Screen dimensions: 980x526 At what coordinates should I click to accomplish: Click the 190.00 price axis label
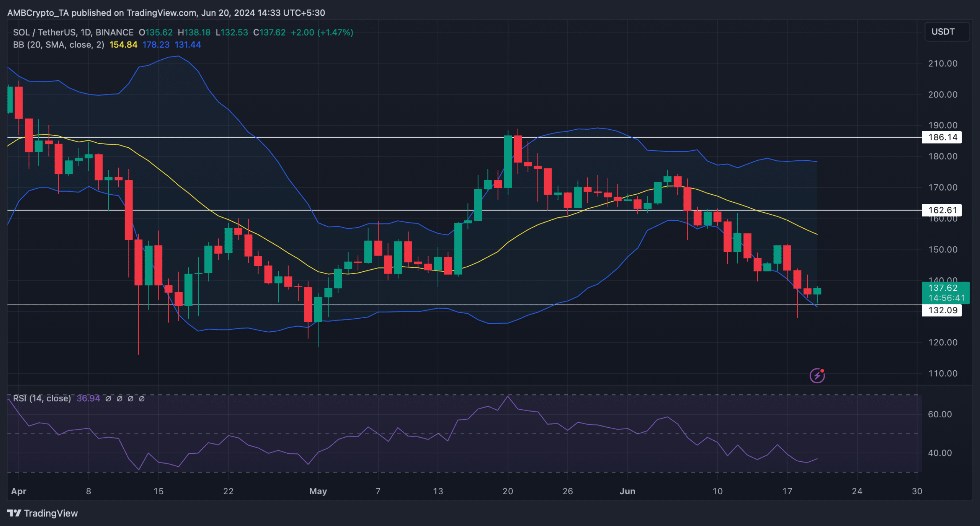[x=942, y=125]
